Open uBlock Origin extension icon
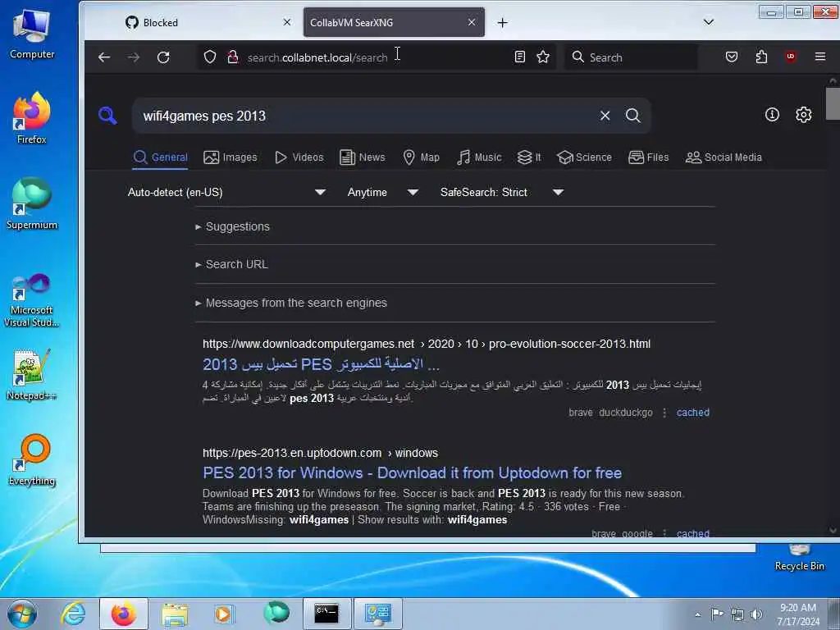840x630 pixels. pyautogui.click(x=791, y=57)
